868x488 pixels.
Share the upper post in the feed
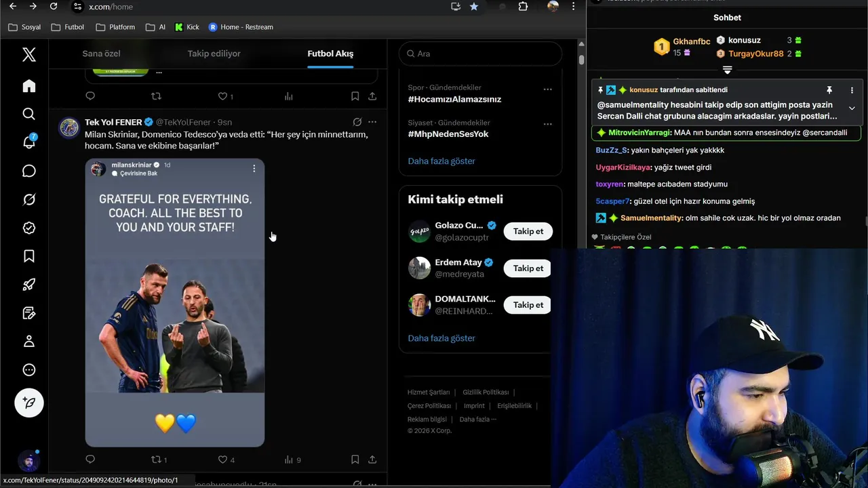click(372, 96)
